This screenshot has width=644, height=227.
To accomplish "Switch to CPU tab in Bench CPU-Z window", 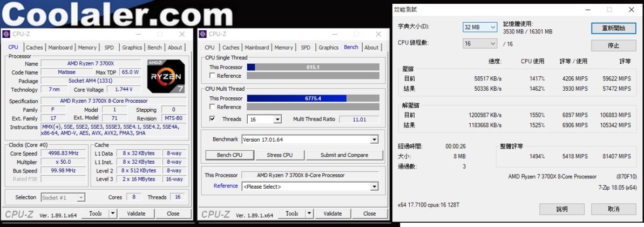I will coord(209,48).
